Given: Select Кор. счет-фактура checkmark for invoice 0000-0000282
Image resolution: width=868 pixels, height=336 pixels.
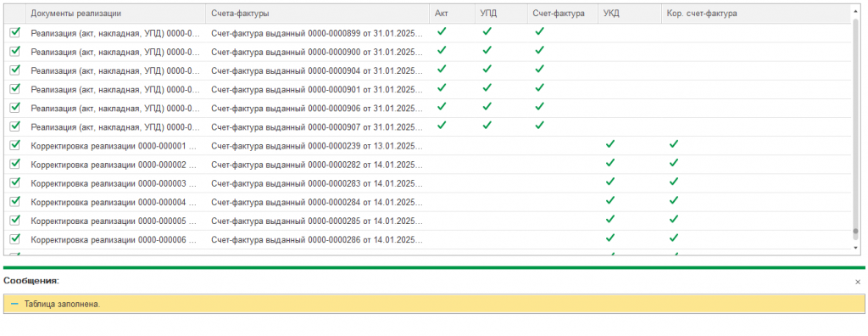Looking at the screenshot, I should point(673,163).
